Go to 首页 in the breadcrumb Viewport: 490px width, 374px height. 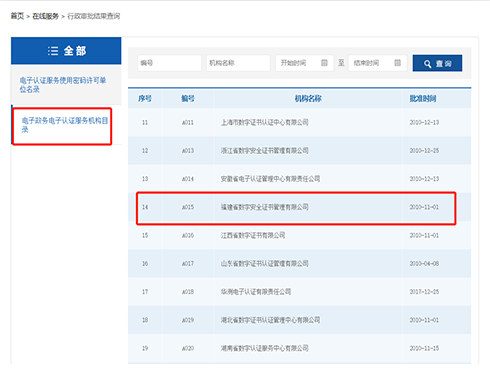17,16
